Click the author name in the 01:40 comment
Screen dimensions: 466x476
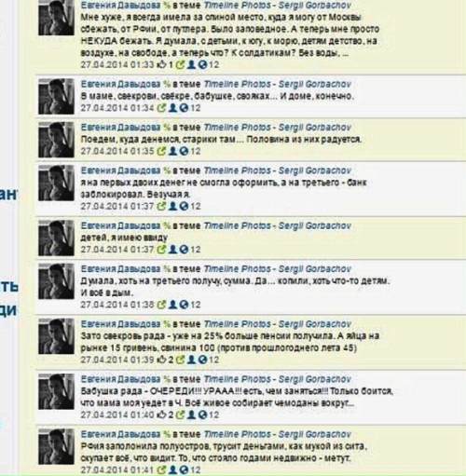(121, 379)
